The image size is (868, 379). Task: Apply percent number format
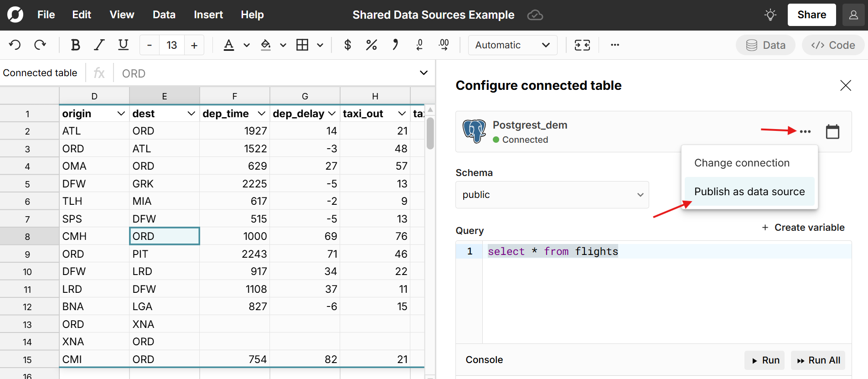(371, 45)
